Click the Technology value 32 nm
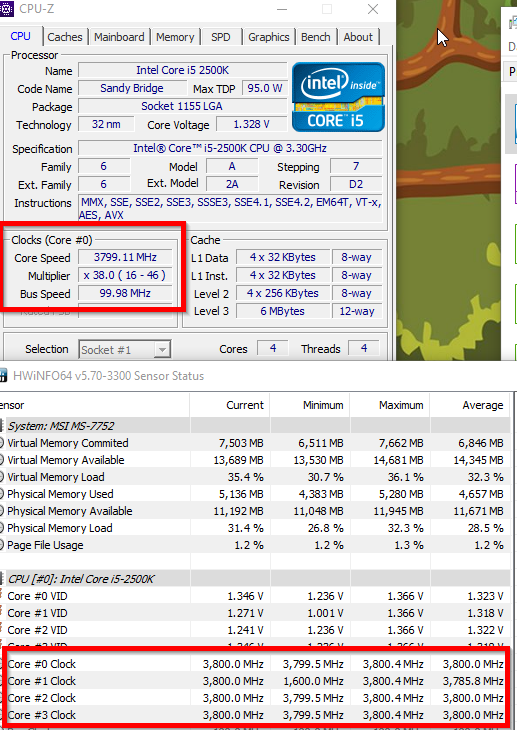Viewport: 517px width, 730px height. (106, 124)
